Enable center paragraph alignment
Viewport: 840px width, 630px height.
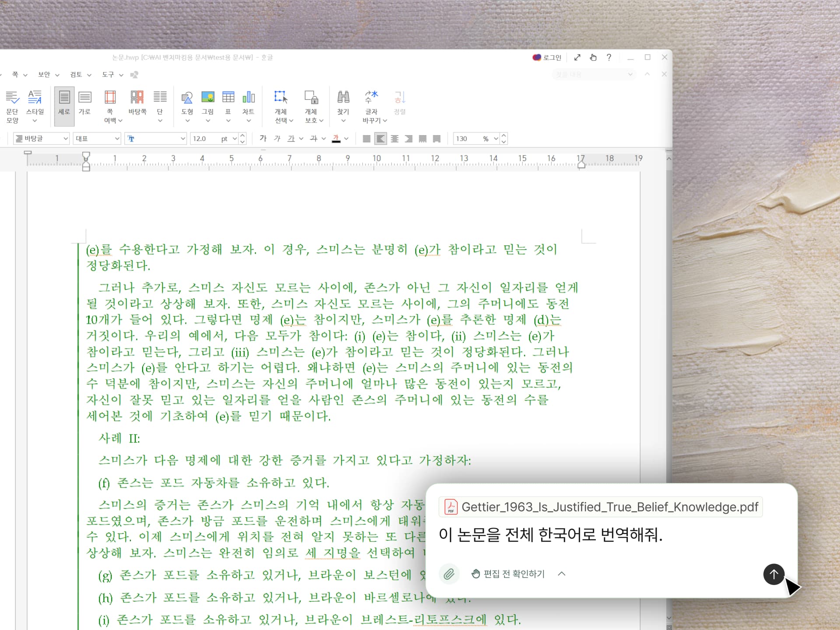tap(395, 139)
